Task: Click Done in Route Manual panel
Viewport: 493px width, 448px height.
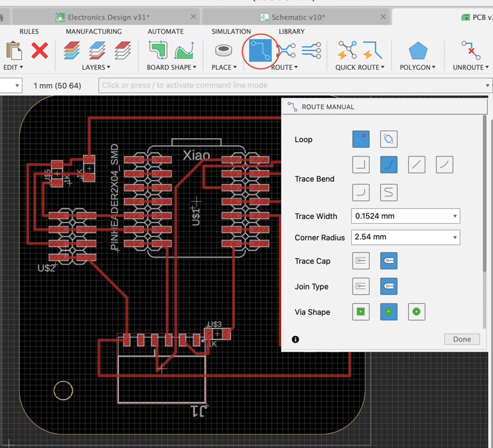Action: coord(462,339)
